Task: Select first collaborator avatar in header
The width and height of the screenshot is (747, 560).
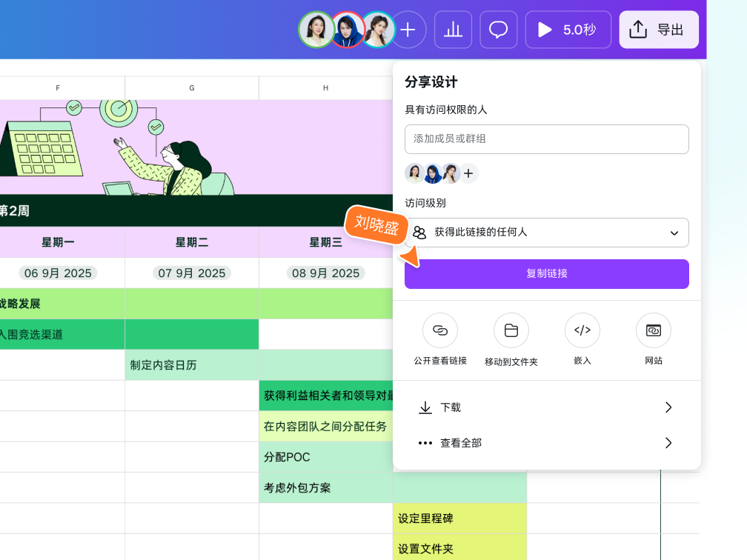Action: point(316,30)
